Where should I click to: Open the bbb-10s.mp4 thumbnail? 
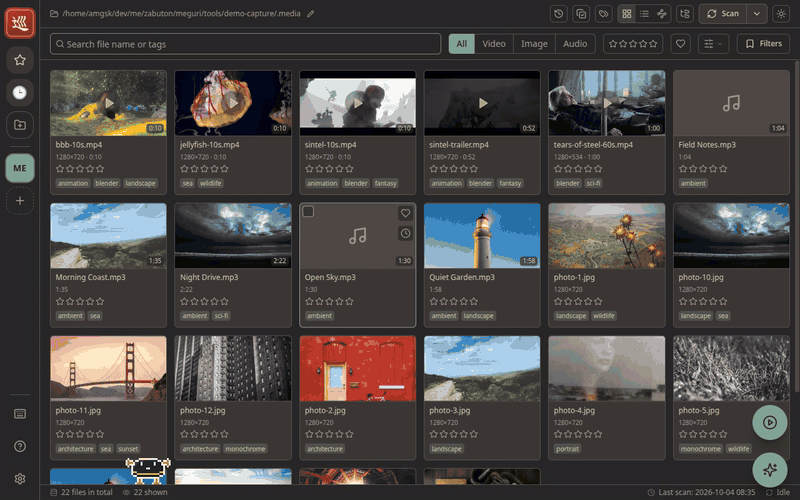point(108,103)
